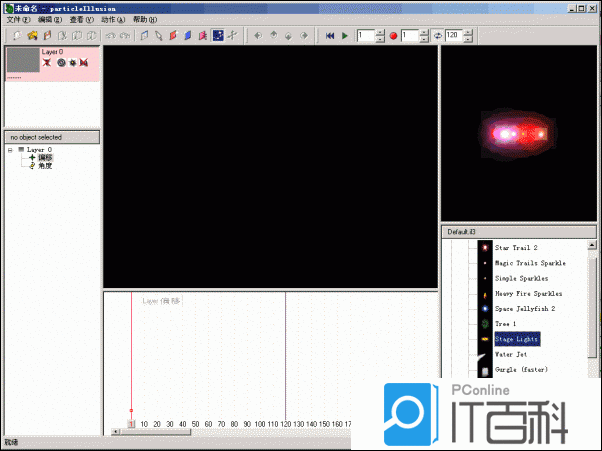Image resolution: width=602 pixels, height=451 pixels.
Task: Click the Rewind to start button
Action: pos(330,36)
